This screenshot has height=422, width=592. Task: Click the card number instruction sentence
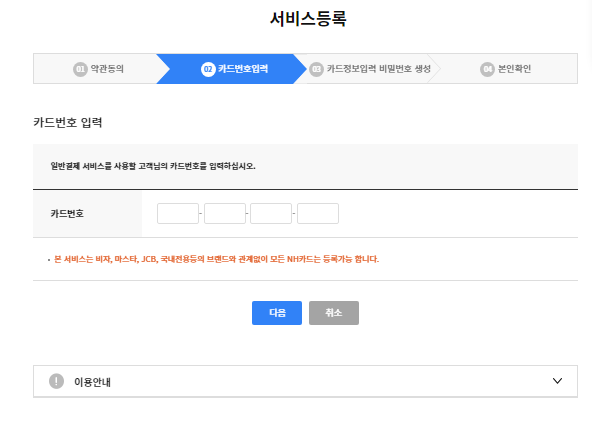click(x=153, y=166)
